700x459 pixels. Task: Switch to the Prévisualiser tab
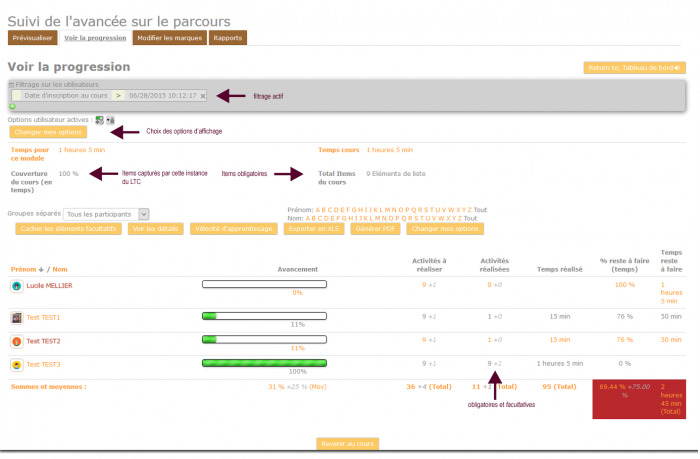(32, 38)
